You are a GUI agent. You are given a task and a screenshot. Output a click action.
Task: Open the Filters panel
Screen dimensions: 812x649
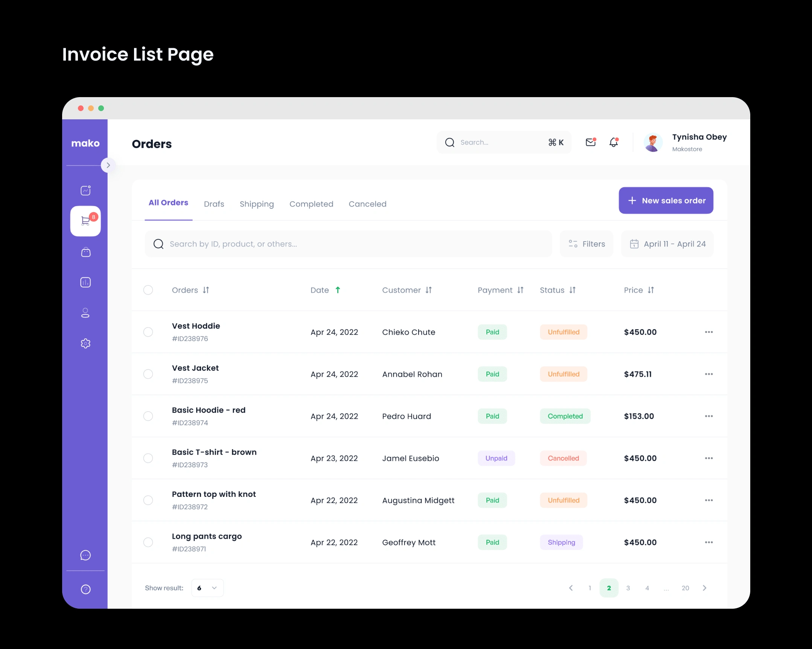(x=587, y=244)
